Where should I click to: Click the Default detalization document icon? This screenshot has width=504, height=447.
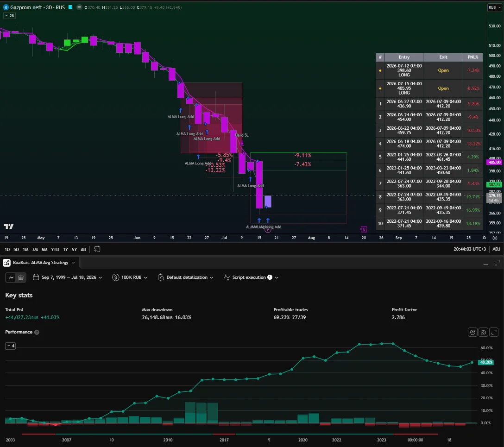[161, 277]
